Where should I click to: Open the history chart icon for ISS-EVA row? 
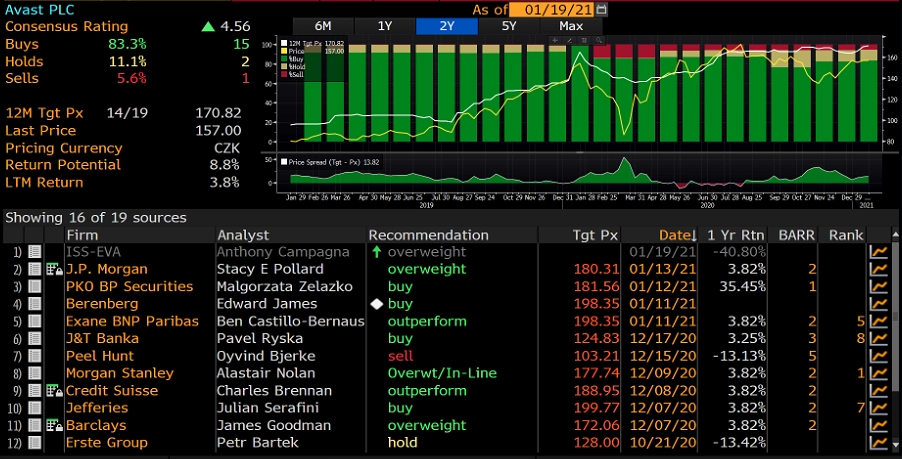pos(878,252)
